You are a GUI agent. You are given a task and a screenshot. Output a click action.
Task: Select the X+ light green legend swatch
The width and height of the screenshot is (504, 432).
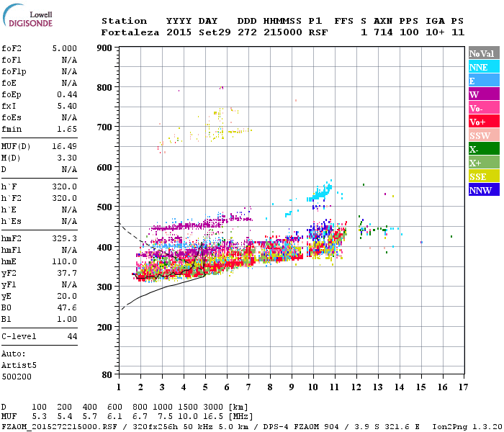pyautogui.click(x=484, y=163)
